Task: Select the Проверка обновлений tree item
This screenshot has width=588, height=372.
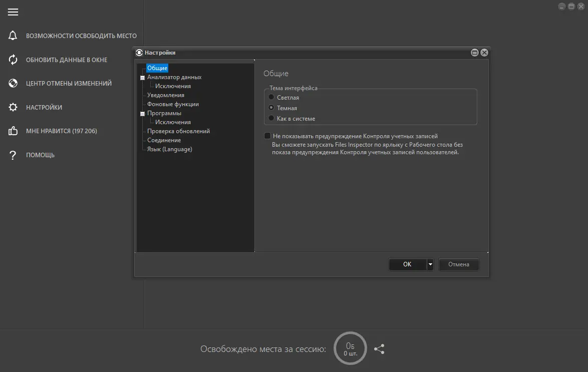Action: [178, 131]
